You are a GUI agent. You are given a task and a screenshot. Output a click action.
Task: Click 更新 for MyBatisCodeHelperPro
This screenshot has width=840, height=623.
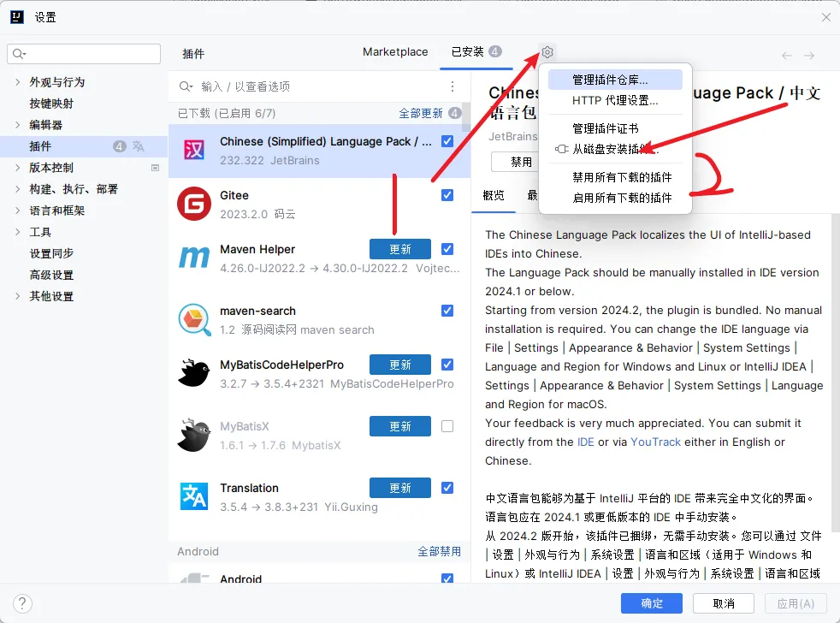click(400, 365)
